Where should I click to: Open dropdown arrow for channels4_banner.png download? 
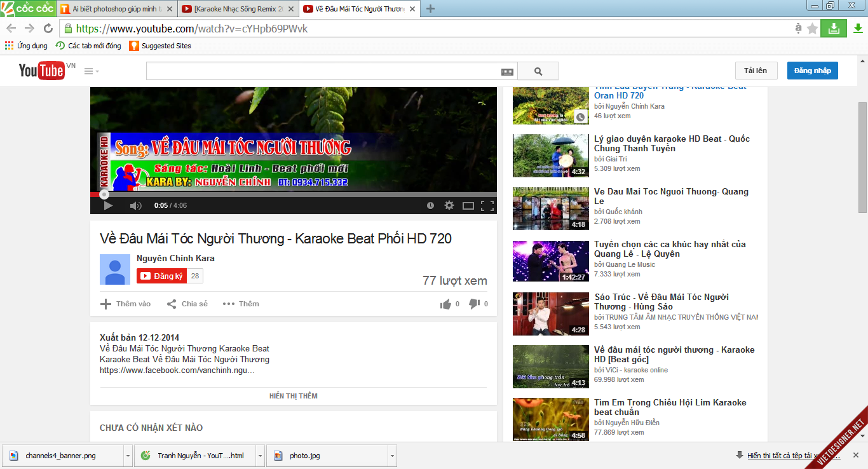pyautogui.click(x=128, y=456)
